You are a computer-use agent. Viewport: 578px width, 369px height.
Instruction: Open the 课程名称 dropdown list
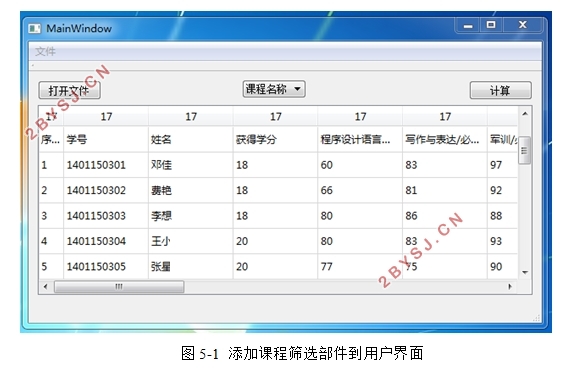(x=274, y=89)
